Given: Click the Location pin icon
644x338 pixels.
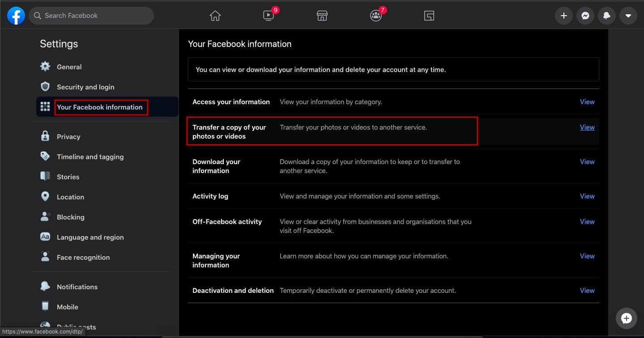Looking at the screenshot, I should 45,197.
